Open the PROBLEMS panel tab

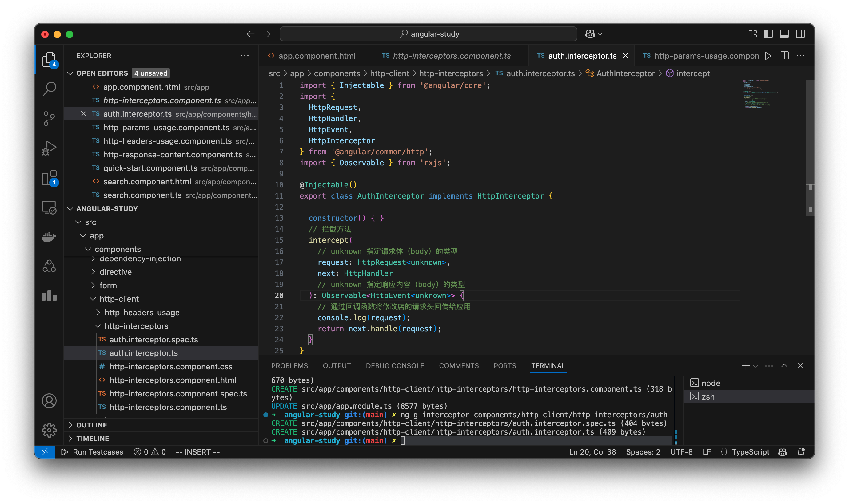[289, 365]
